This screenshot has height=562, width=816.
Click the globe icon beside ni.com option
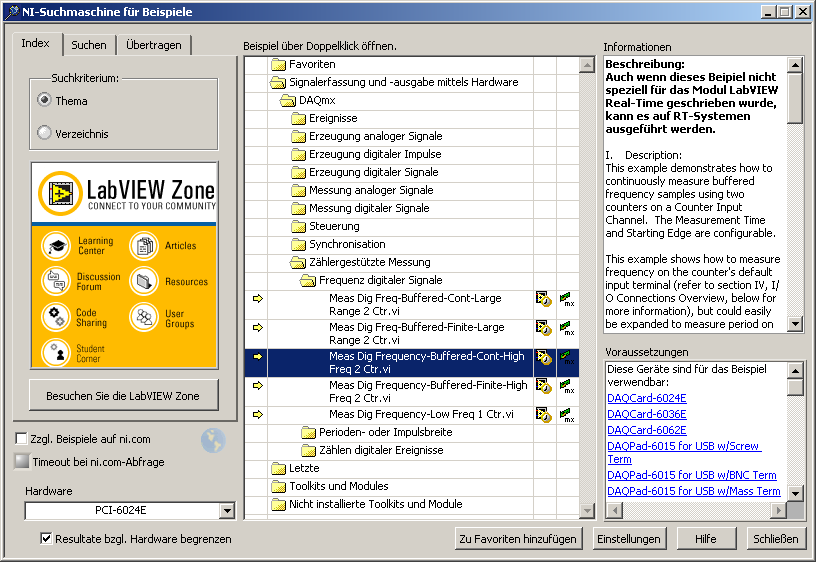pos(213,441)
